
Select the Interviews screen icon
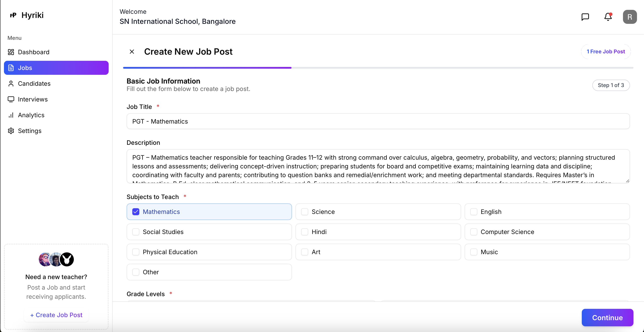pos(11,99)
